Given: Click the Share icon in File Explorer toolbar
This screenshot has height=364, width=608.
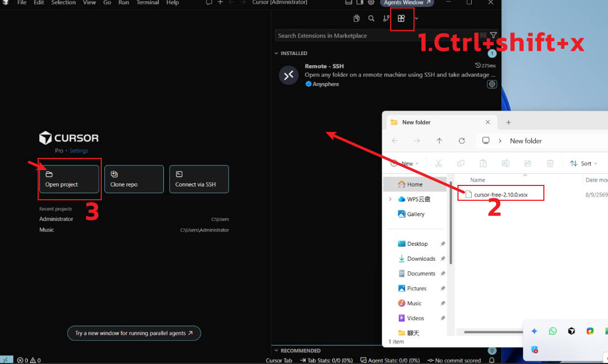Looking at the screenshot, I should (x=528, y=164).
